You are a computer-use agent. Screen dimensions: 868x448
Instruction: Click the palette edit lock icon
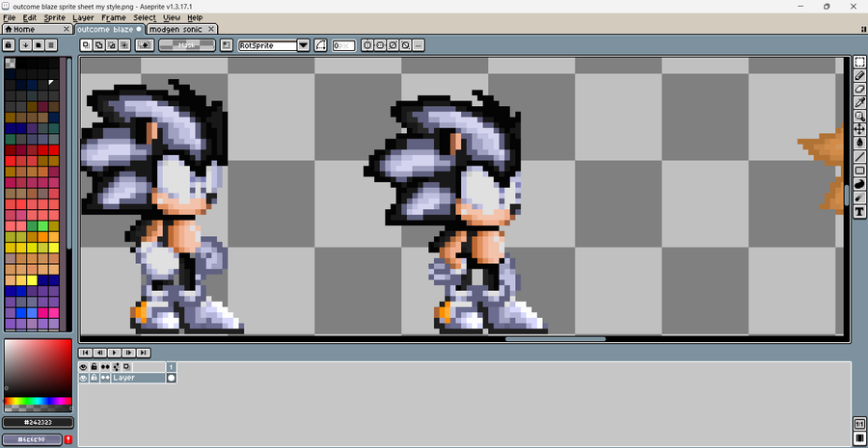[9, 45]
